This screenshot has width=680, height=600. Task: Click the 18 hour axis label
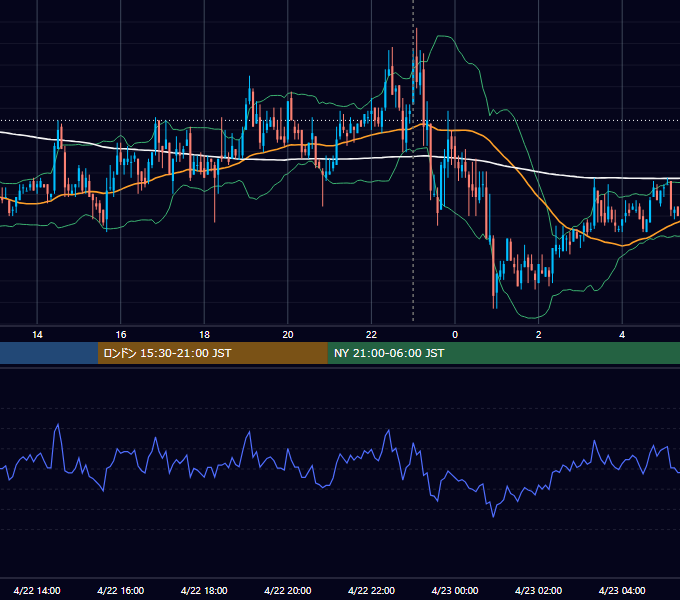pos(204,335)
